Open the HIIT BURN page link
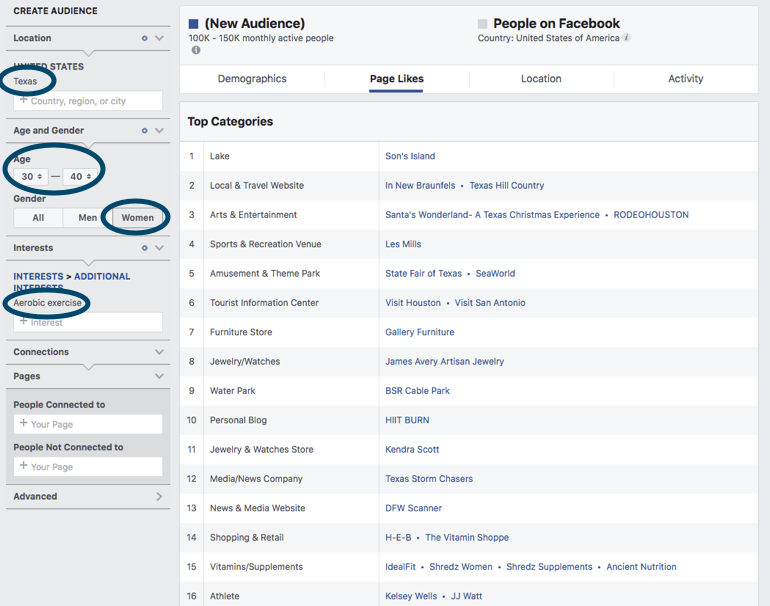This screenshot has height=606, width=770. point(407,420)
